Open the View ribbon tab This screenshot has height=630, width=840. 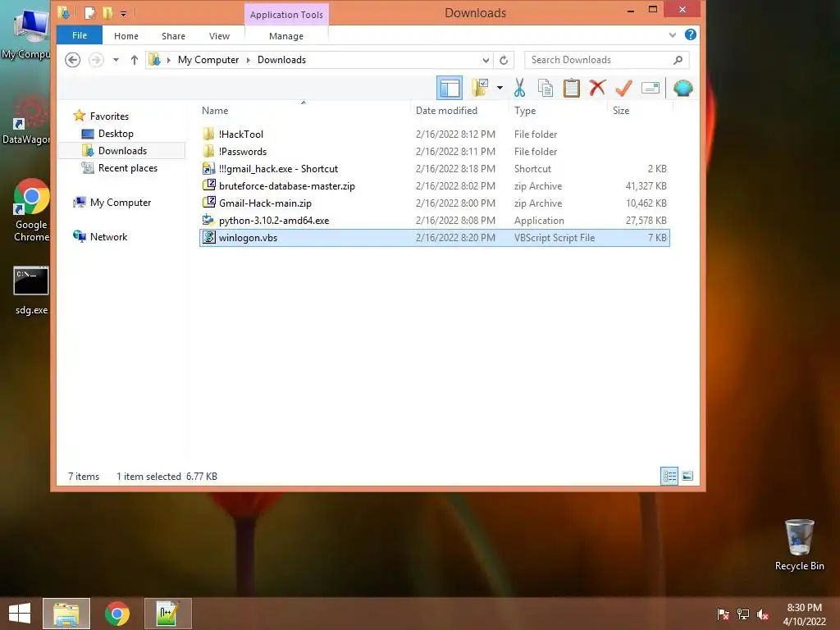[x=219, y=36]
